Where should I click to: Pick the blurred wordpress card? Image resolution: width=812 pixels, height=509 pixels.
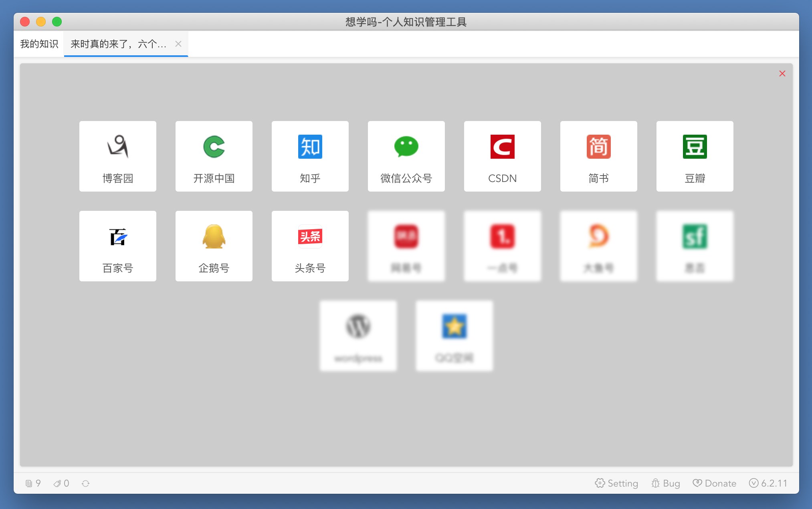pos(358,336)
